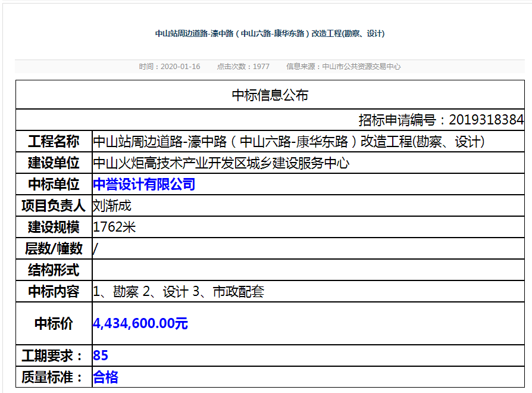
Task: Click the 结构形式 label cell
Action: tap(54, 270)
